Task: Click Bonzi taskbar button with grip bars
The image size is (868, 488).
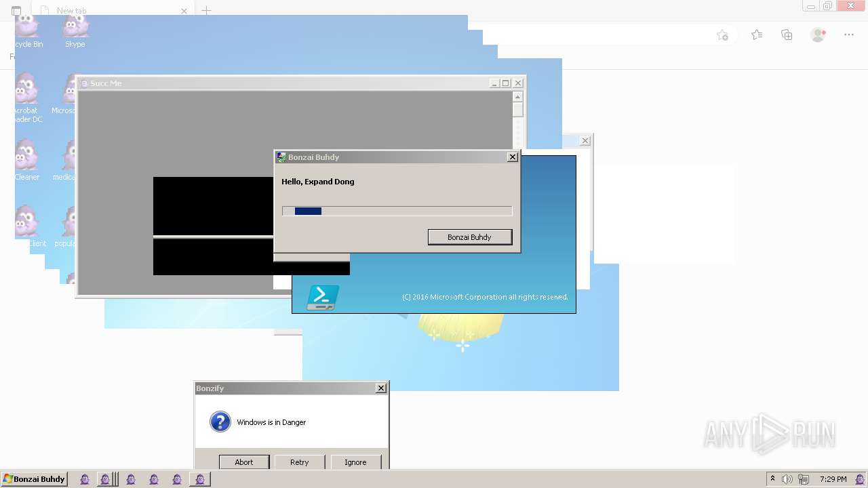Action: click(x=108, y=479)
